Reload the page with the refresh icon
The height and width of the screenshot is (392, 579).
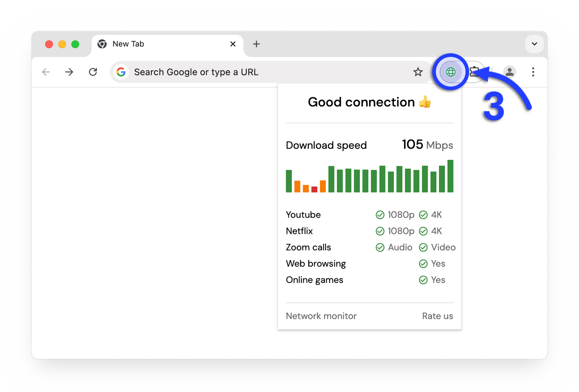tap(93, 72)
